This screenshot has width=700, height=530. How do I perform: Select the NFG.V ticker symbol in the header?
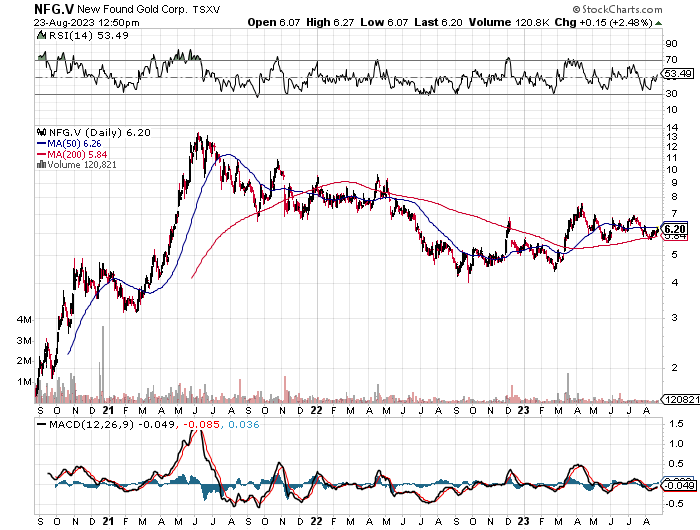tap(54, 9)
